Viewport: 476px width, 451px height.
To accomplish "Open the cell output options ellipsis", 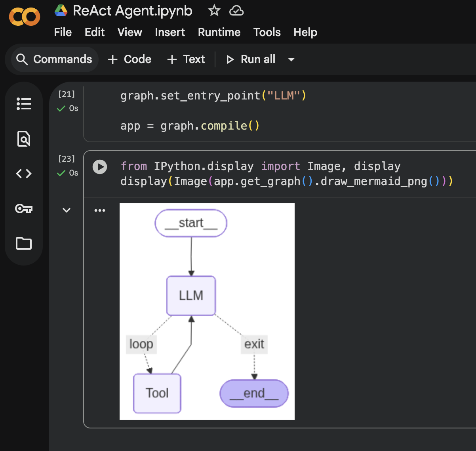I will 100,210.
